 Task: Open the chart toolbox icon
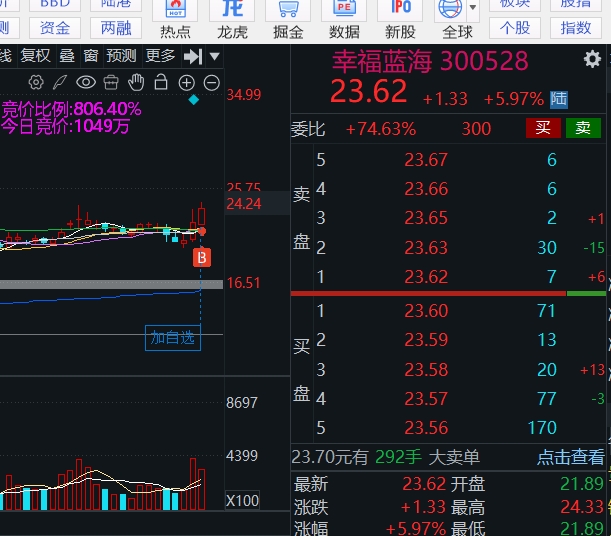(x=111, y=83)
